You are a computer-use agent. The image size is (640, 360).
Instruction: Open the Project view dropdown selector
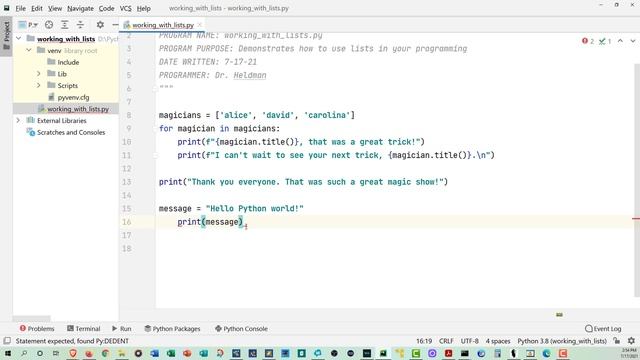click(x=28, y=25)
